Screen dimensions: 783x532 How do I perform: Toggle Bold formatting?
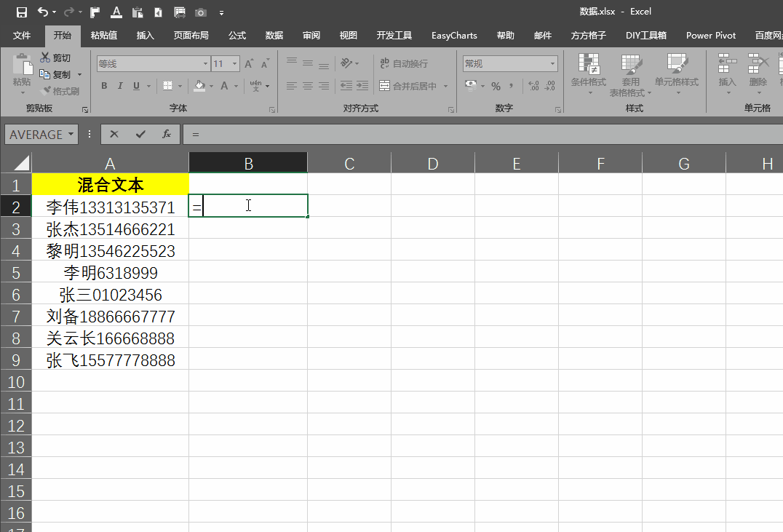pyautogui.click(x=104, y=86)
